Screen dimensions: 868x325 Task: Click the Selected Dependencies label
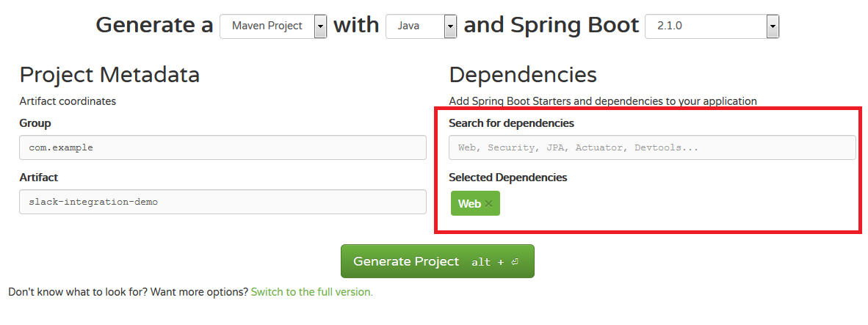(x=508, y=178)
